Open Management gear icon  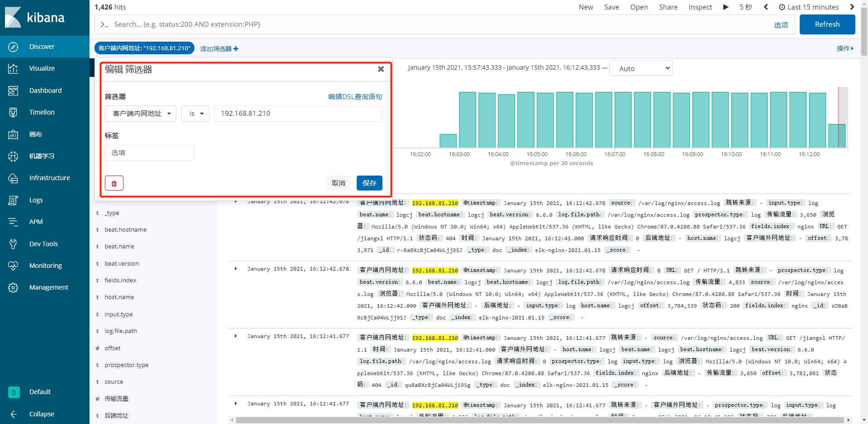pyautogui.click(x=13, y=287)
